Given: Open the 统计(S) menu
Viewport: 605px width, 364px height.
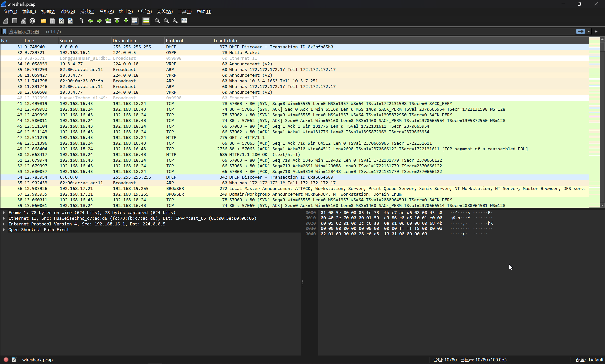Looking at the screenshot, I should tap(126, 12).
